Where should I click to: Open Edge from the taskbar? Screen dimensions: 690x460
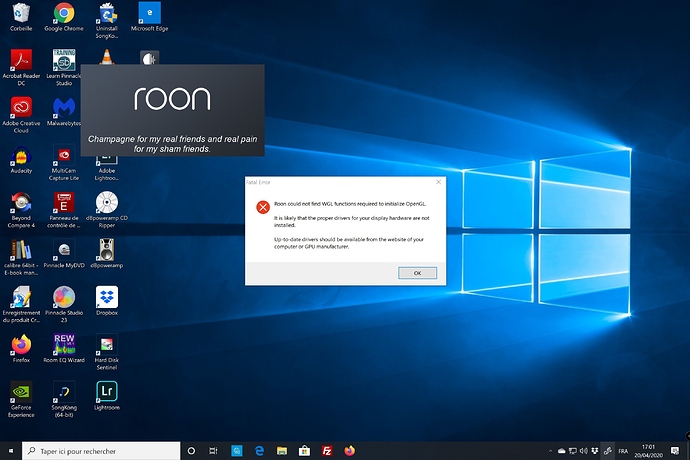(260, 451)
